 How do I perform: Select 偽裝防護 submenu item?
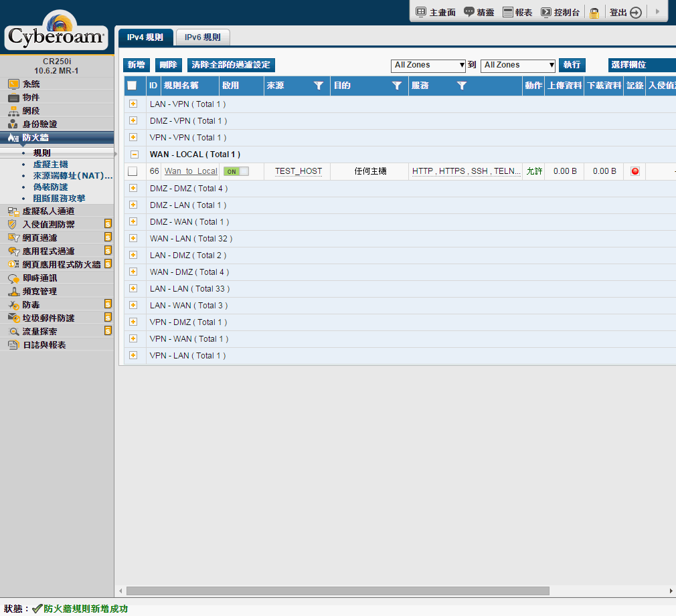[50, 187]
